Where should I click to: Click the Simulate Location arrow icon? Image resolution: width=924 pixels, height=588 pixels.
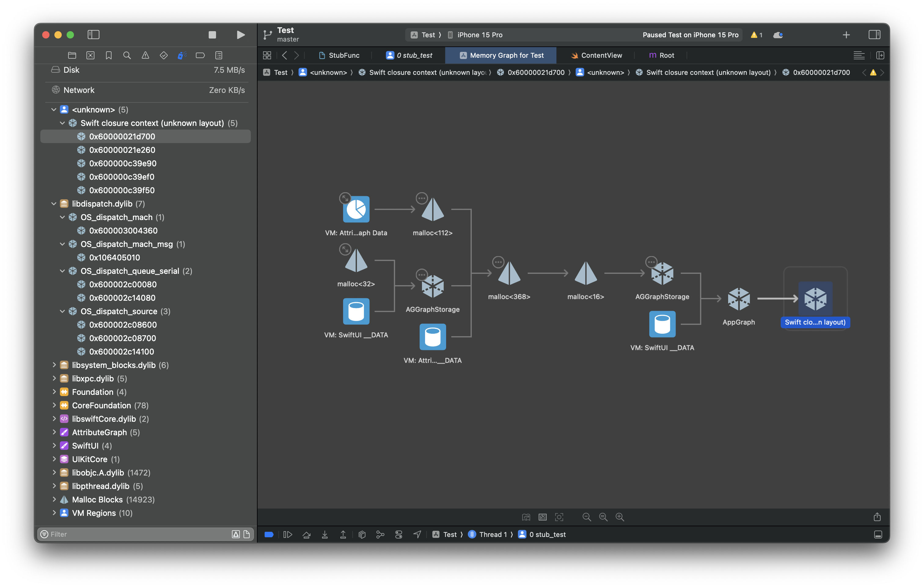pos(417,534)
